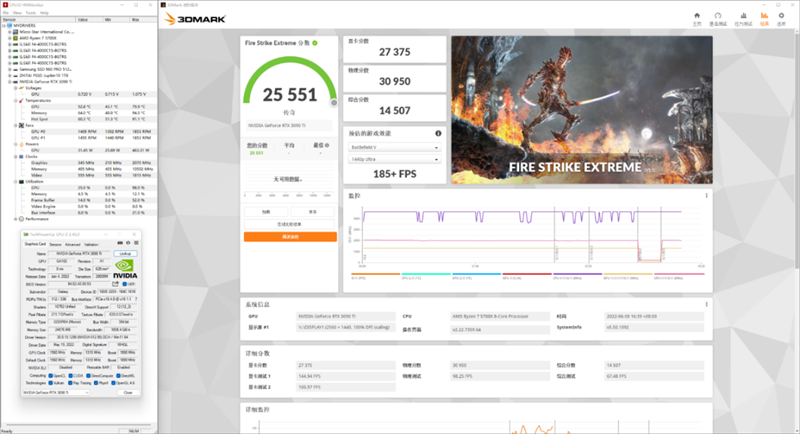800x434 pixels.
Task: Click the save button under the score chart
Action: tap(313, 212)
